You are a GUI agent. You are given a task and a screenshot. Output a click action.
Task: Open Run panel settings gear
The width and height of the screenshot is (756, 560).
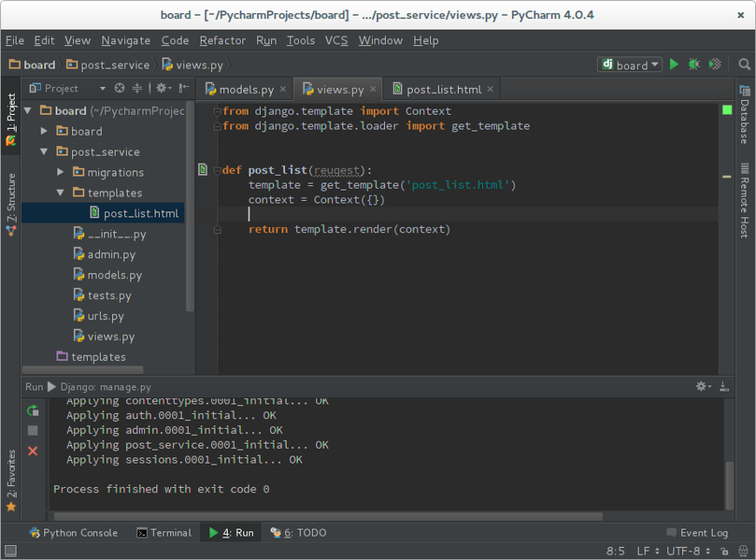[x=704, y=386]
